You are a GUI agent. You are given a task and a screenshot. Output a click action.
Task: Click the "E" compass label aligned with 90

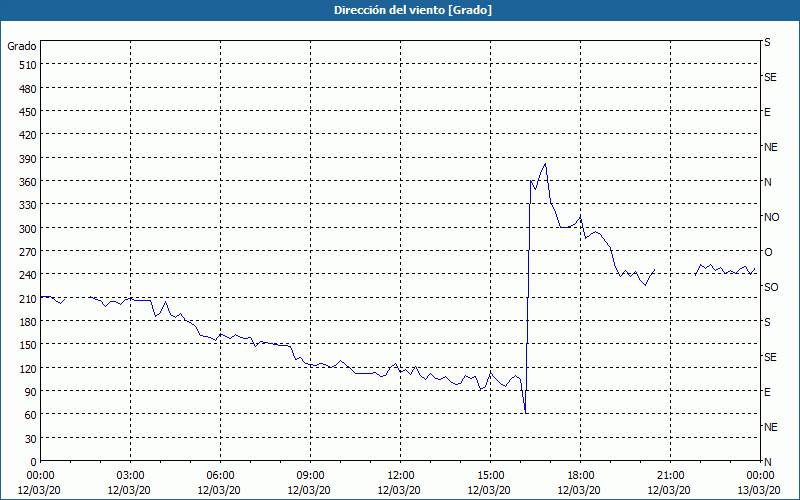(767, 392)
